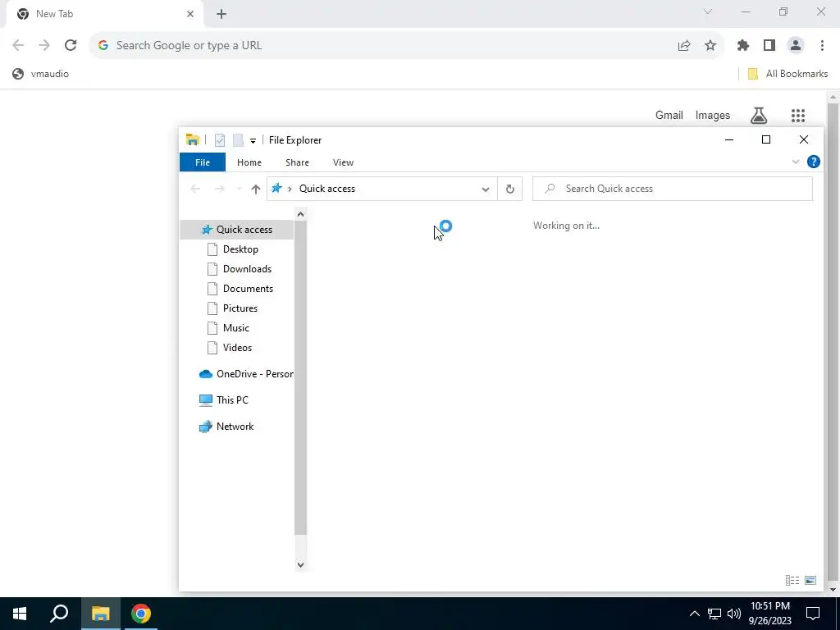Refresh Quick access in File Explorer

510,189
